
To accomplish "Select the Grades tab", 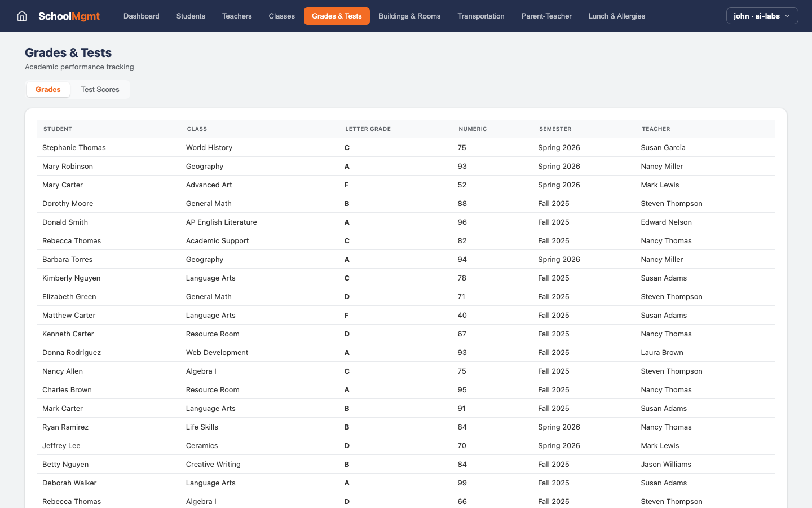I will coord(48,89).
